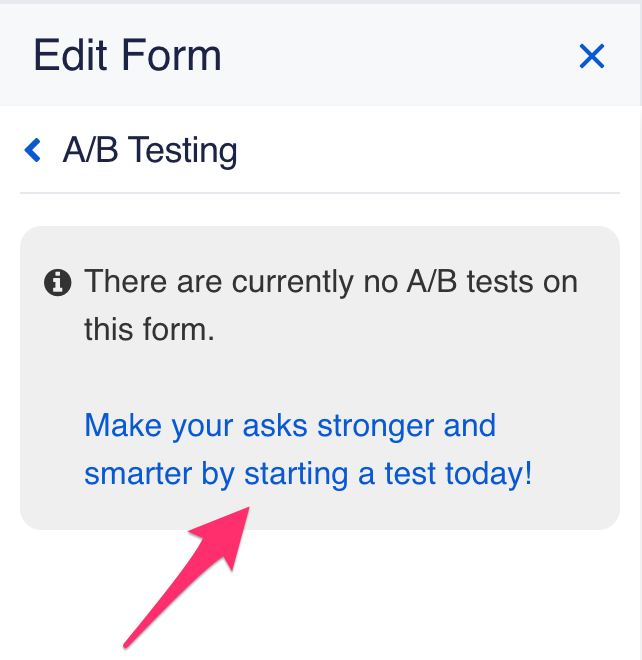Click the info circle icon

(x=58, y=283)
